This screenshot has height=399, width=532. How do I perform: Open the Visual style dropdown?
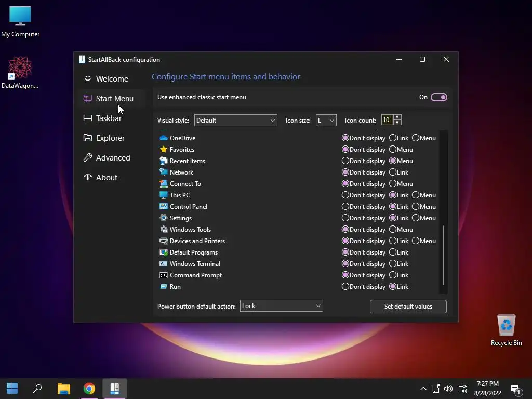235,121
